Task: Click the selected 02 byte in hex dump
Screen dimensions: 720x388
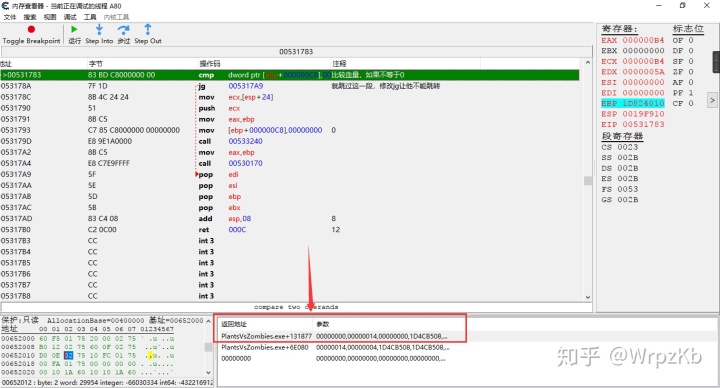Action: [x=68, y=355]
